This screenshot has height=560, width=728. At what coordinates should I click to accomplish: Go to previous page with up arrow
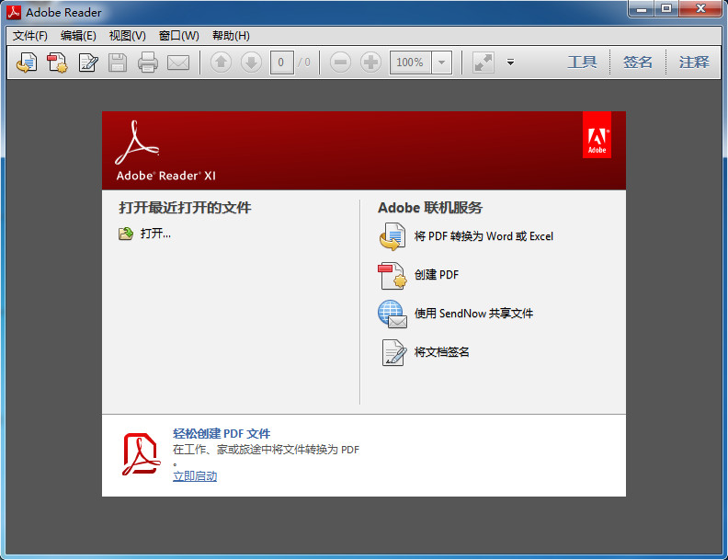pos(221,63)
